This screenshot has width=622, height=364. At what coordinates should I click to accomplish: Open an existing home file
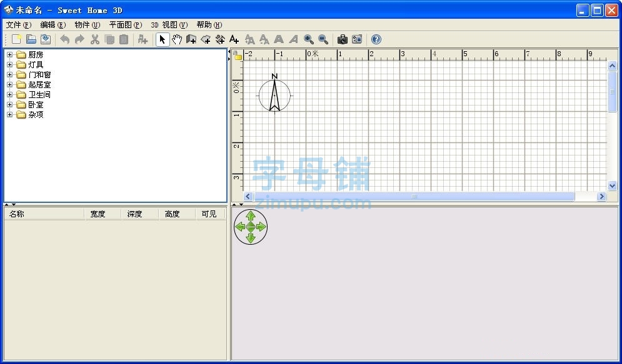31,39
